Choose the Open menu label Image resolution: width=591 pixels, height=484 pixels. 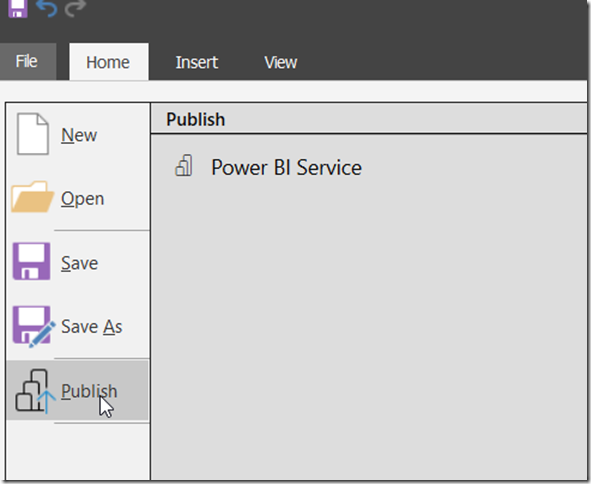tap(83, 199)
